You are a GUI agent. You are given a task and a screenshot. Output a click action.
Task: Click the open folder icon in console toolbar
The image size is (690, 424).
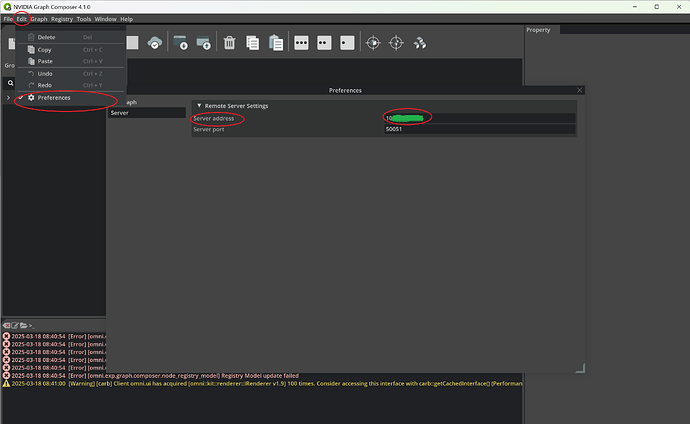tap(23, 325)
